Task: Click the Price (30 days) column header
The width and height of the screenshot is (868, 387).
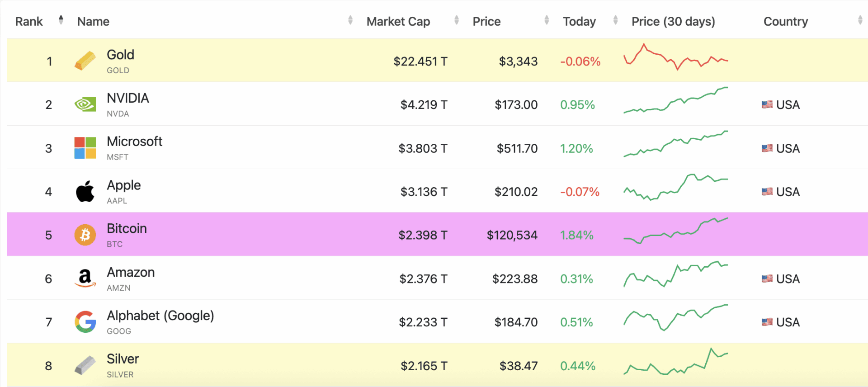Action: coord(673,21)
